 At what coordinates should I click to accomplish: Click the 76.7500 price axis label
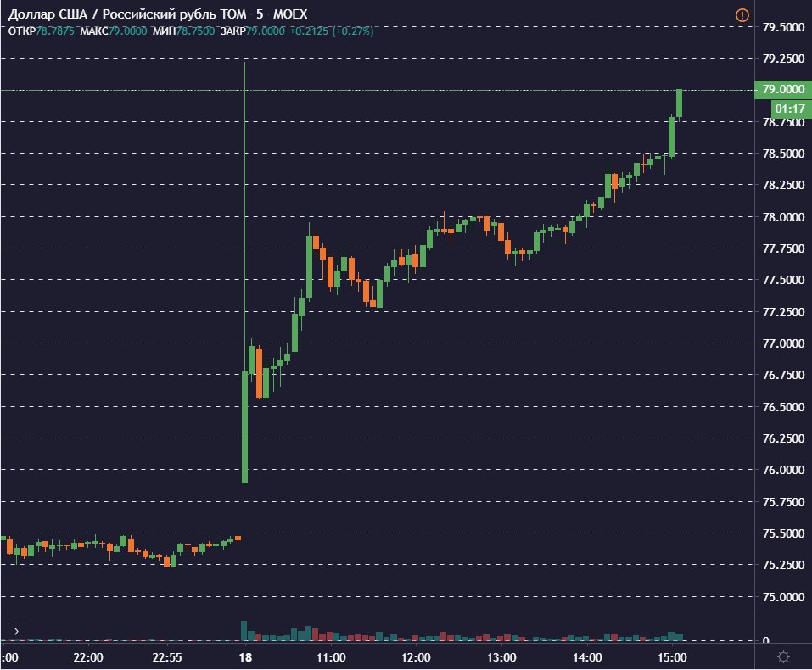pos(783,375)
